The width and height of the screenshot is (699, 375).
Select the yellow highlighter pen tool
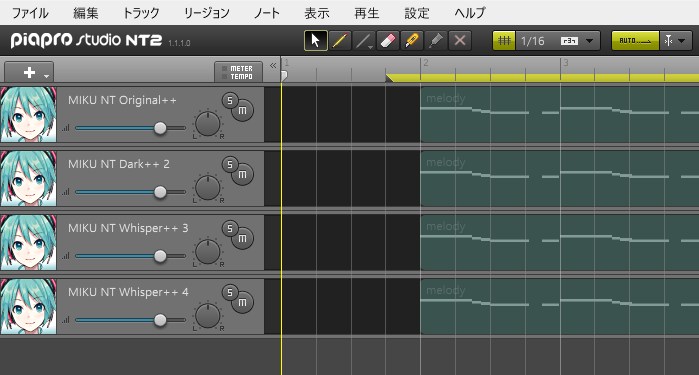(x=411, y=41)
